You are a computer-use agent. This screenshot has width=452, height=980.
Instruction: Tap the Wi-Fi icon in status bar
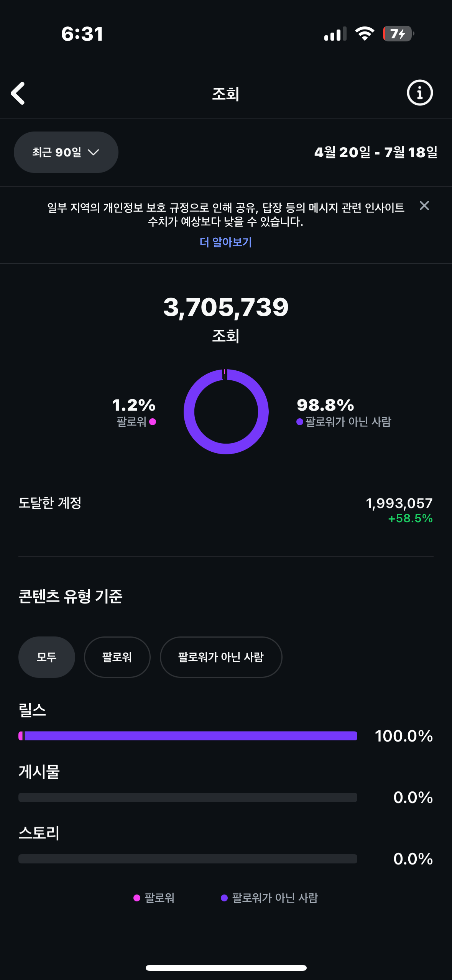[x=365, y=34]
